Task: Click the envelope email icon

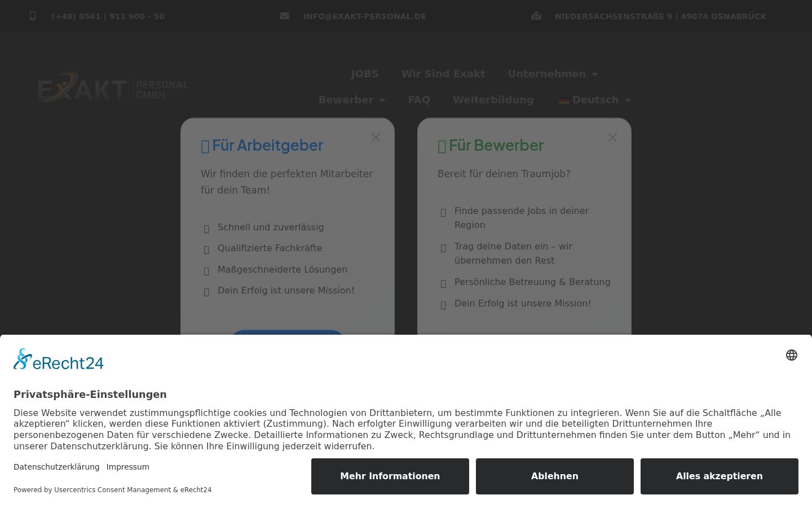Action: (285, 16)
